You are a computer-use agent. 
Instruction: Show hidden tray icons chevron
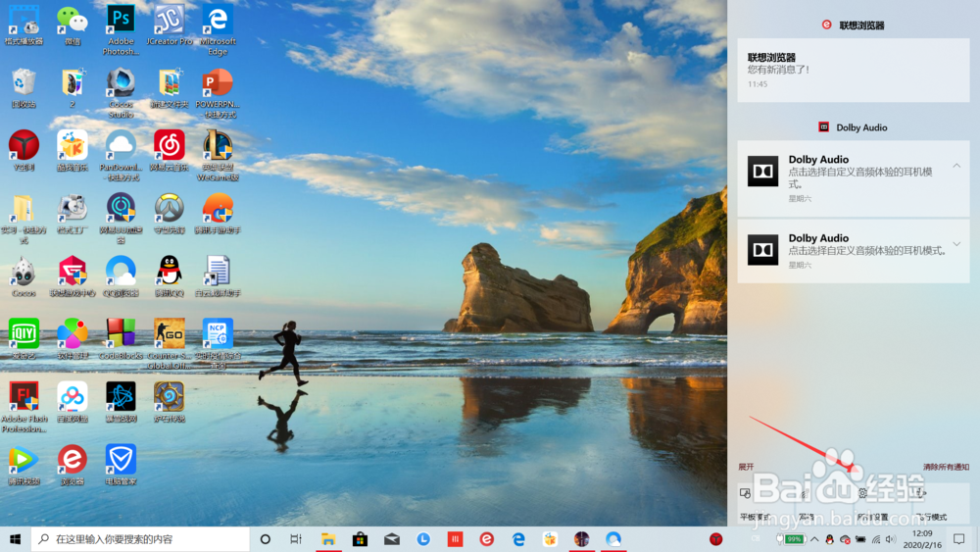[814, 539]
